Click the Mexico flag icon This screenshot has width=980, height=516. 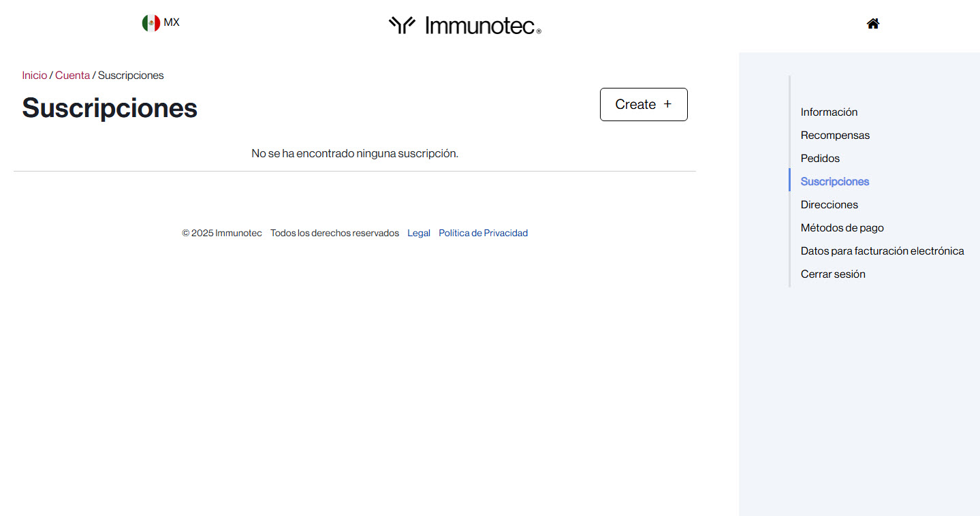coord(151,23)
